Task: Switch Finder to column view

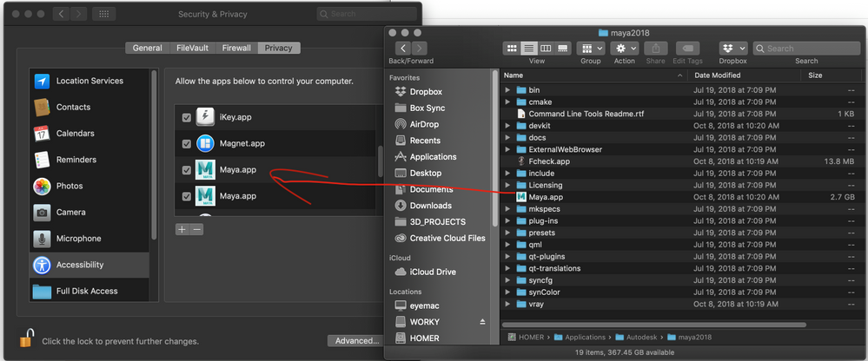Action: pyautogui.click(x=546, y=48)
